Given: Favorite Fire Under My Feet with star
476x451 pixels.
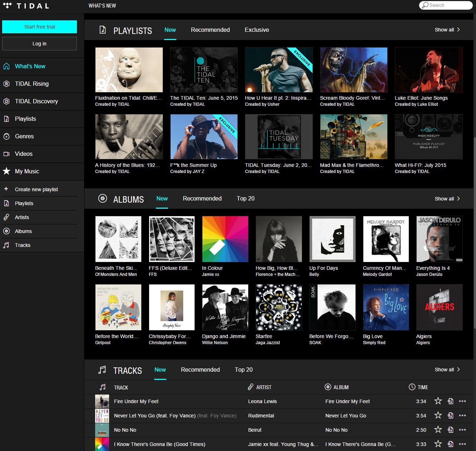Looking at the screenshot, I should 438,401.
